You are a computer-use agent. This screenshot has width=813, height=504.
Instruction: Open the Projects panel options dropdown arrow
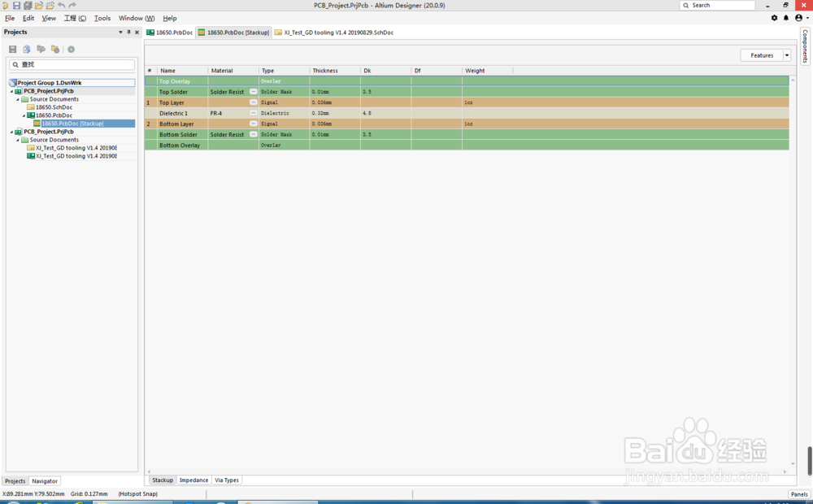point(120,33)
